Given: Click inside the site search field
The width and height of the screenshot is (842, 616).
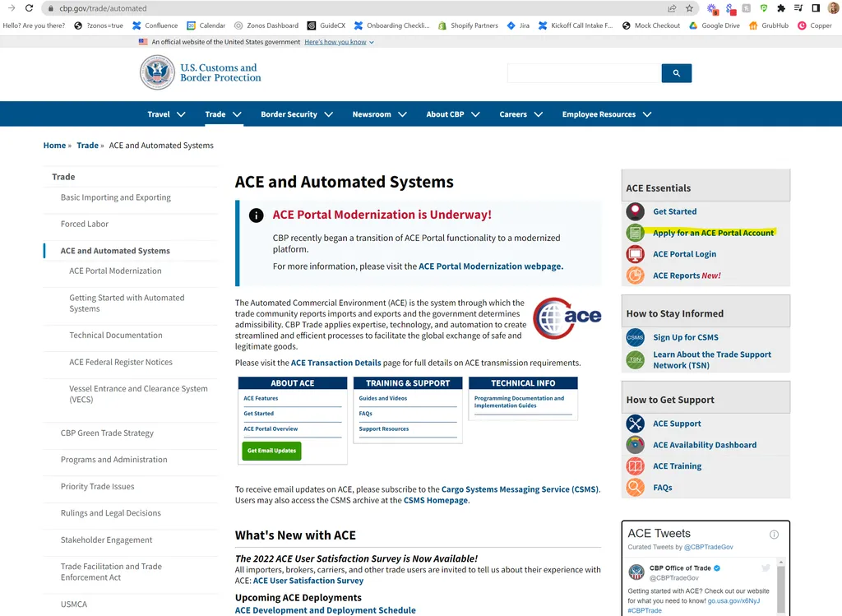Looking at the screenshot, I should pos(584,73).
